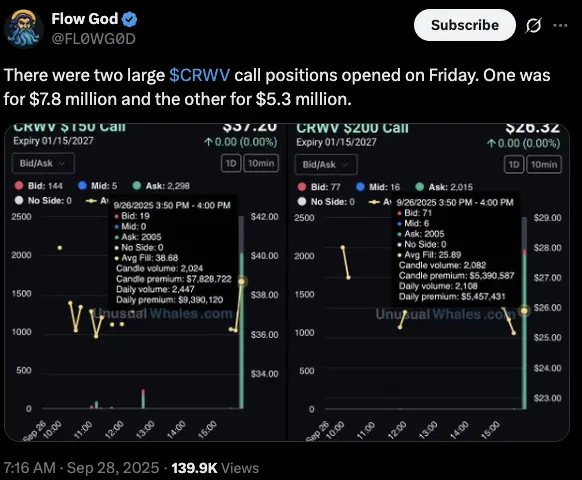582x480 pixels.
Task: Open the three-dot more options menu
Action: (560, 25)
